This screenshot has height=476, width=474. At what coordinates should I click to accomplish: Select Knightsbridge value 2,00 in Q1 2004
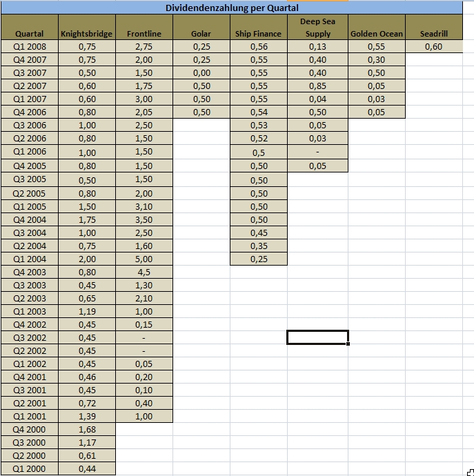(87, 258)
